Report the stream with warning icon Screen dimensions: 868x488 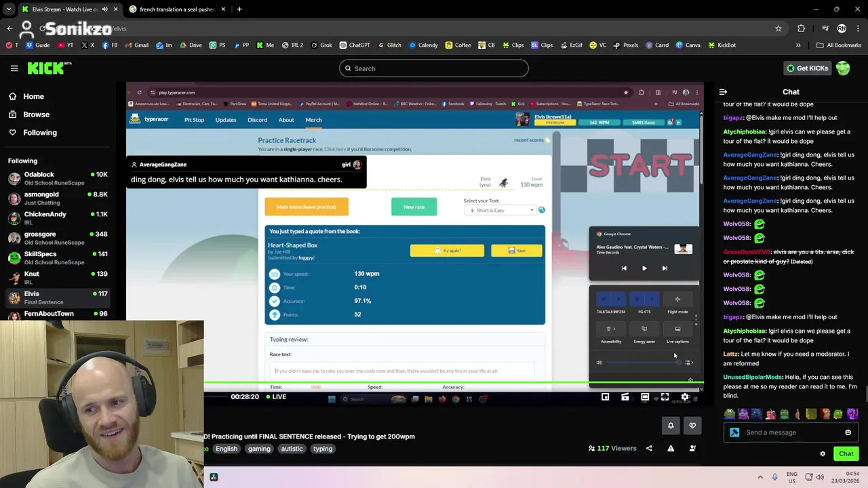(671, 448)
